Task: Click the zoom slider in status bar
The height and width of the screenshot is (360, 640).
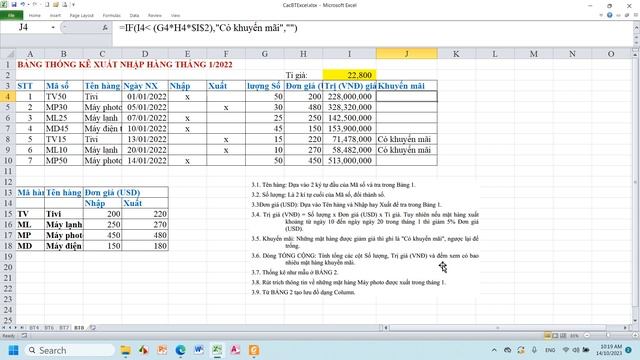Action: [607, 336]
